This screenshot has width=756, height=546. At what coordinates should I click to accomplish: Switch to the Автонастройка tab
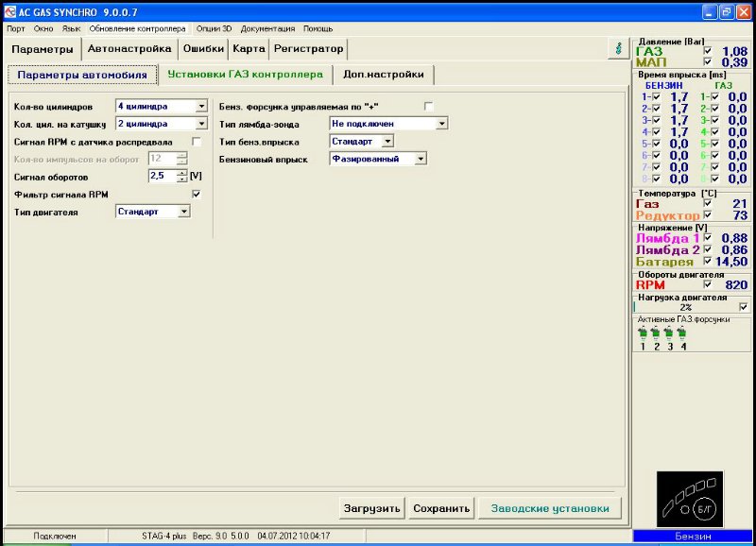pyautogui.click(x=129, y=48)
